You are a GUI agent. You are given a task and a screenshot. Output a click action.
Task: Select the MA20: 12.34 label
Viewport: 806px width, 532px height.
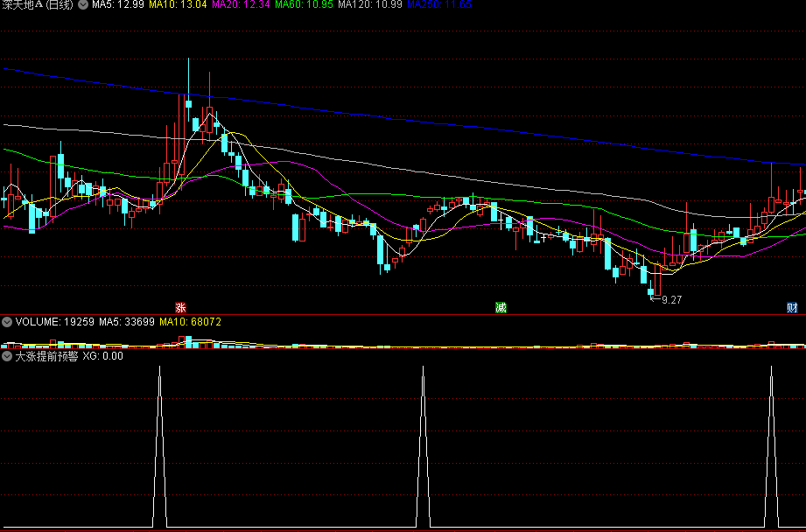pyautogui.click(x=242, y=4)
